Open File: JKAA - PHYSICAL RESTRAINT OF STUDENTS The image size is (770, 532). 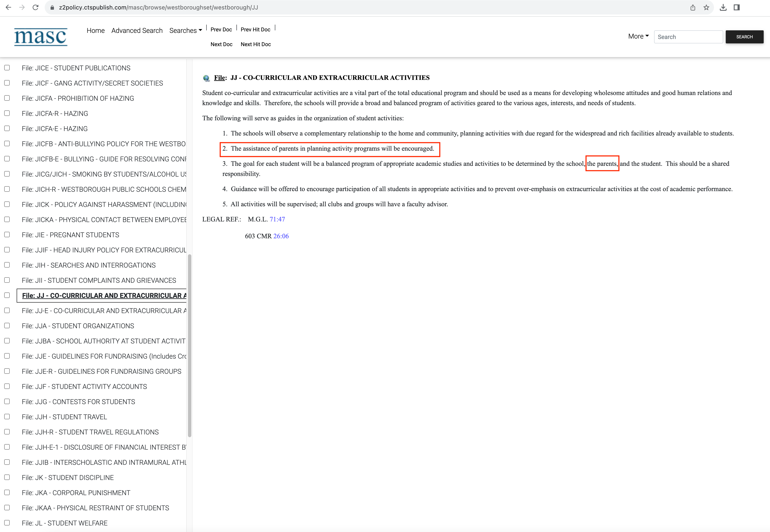pos(95,508)
